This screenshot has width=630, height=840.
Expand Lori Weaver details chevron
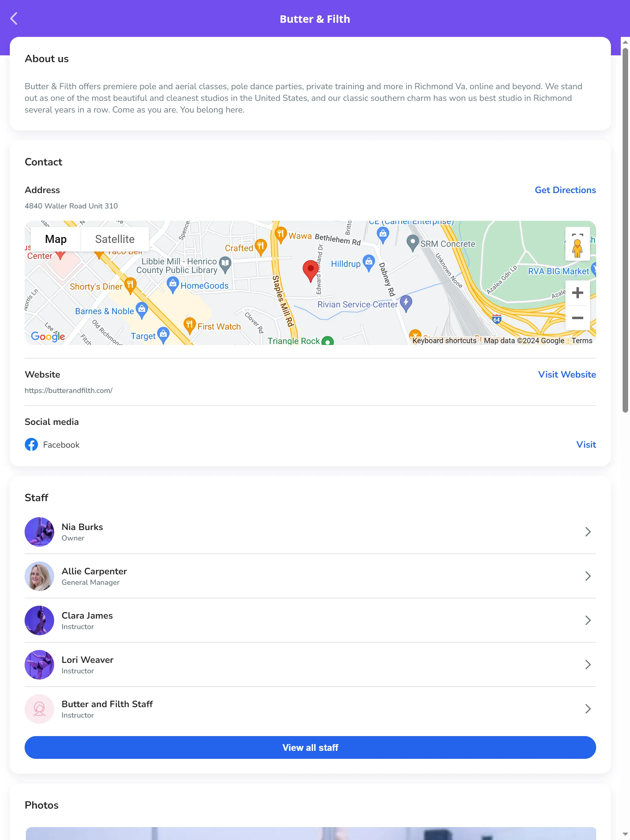pos(588,664)
